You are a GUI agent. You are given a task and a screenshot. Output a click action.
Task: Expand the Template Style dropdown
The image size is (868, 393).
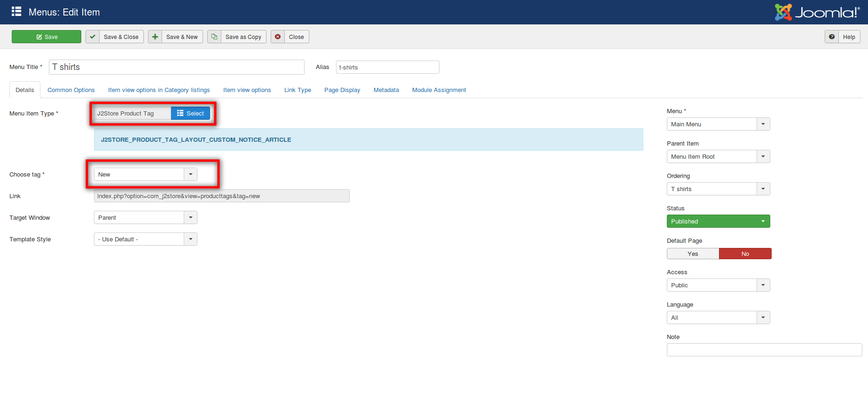click(190, 239)
